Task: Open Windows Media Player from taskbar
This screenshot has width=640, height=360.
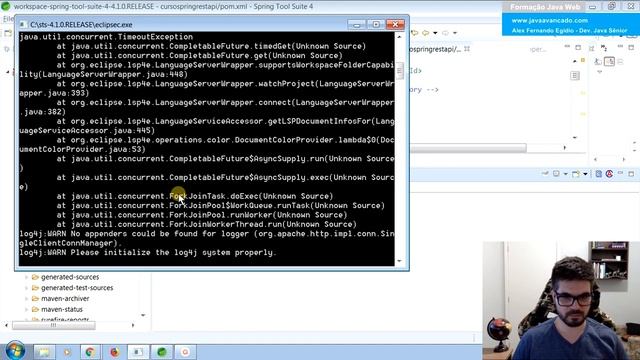Action: [x=67, y=352]
